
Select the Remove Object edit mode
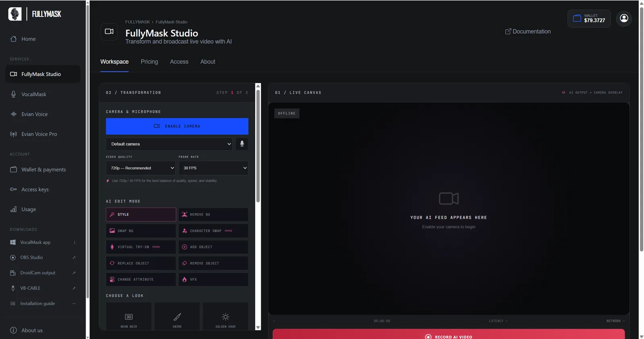[x=213, y=263]
